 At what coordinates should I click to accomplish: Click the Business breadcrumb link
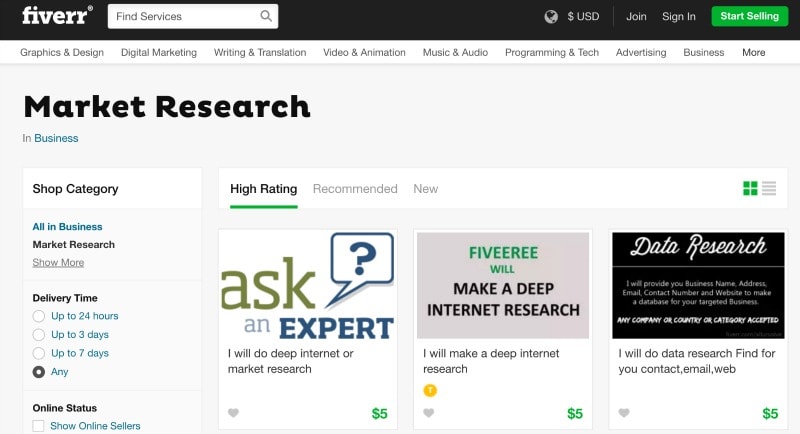(x=56, y=138)
